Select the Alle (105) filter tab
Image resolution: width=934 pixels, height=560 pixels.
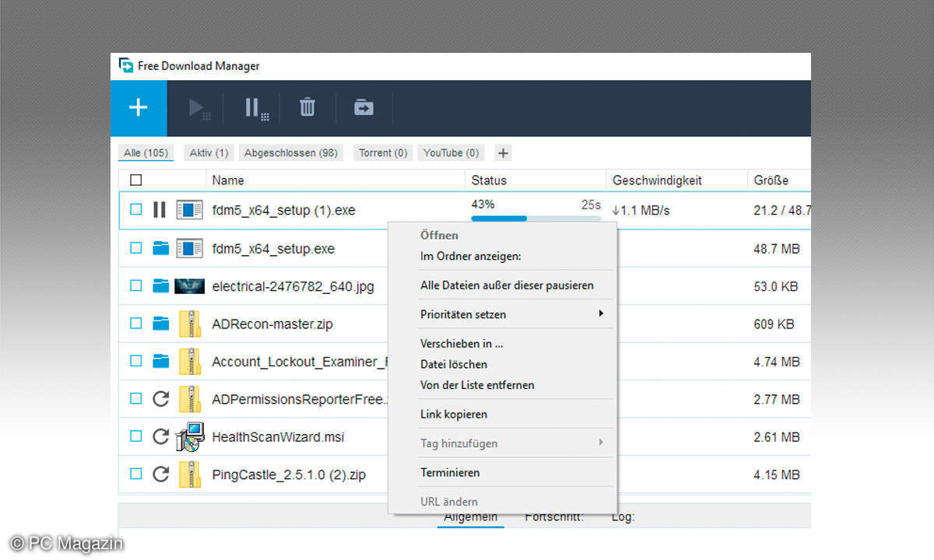[146, 153]
